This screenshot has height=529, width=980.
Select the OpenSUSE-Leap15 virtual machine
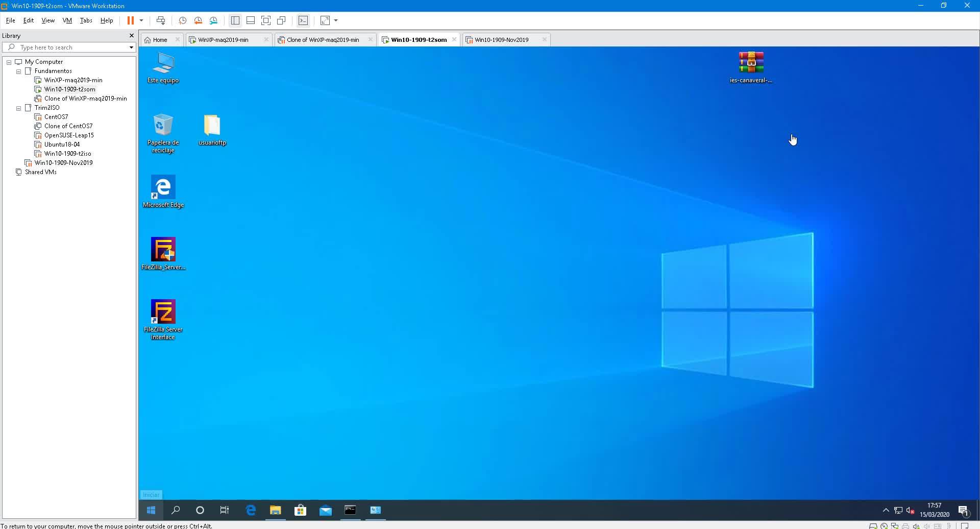69,135
